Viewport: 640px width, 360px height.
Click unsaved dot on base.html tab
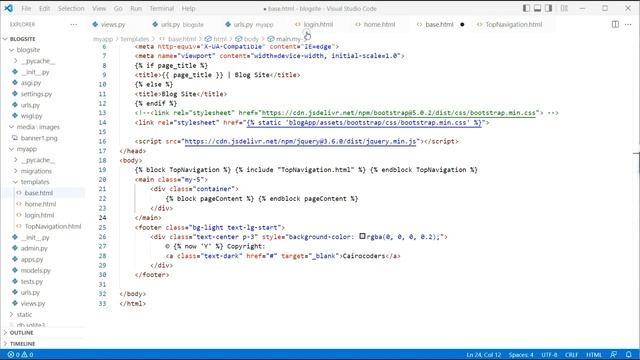(x=462, y=24)
